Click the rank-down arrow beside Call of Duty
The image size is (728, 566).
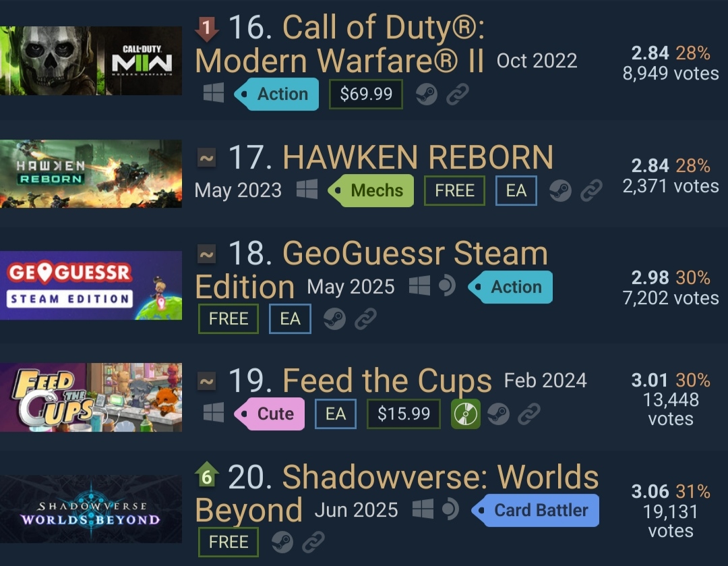pyautogui.click(x=207, y=30)
